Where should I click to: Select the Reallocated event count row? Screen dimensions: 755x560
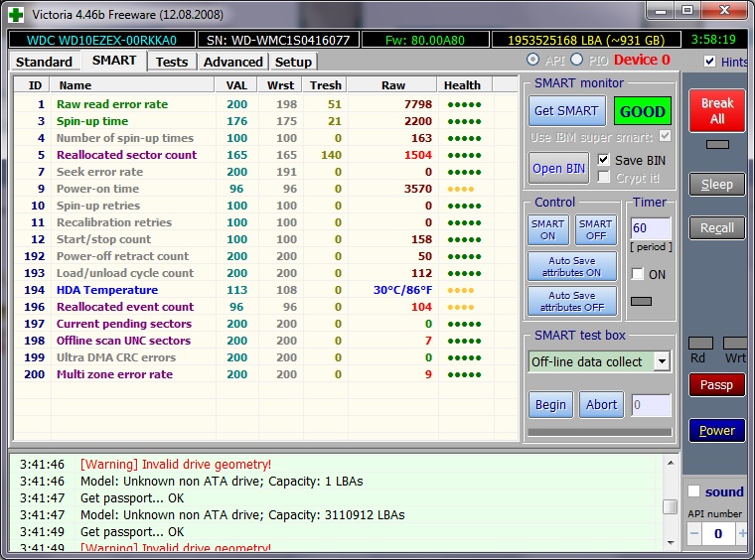point(266,307)
